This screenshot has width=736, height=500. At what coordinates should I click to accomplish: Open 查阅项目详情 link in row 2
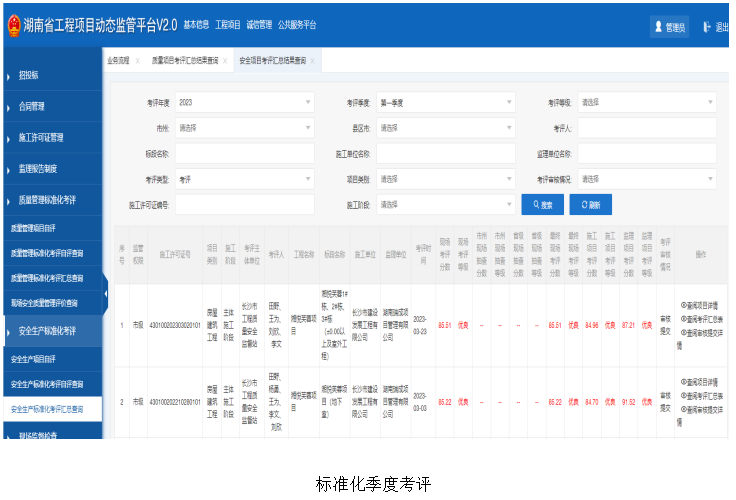pyautogui.click(x=699, y=382)
